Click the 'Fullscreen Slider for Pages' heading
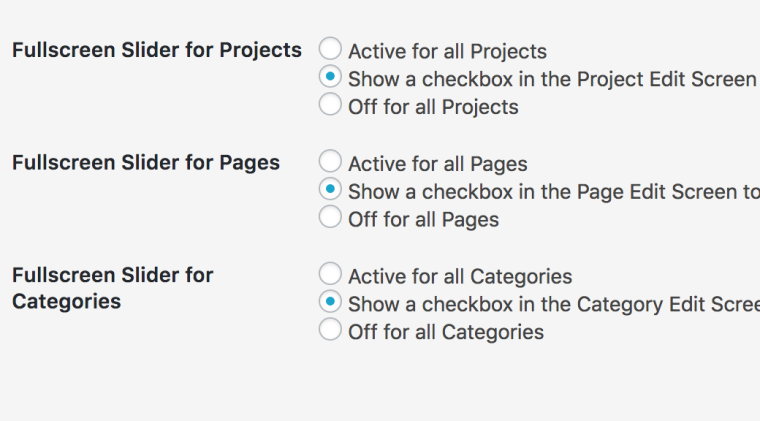The height and width of the screenshot is (421, 760). (x=146, y=163)
